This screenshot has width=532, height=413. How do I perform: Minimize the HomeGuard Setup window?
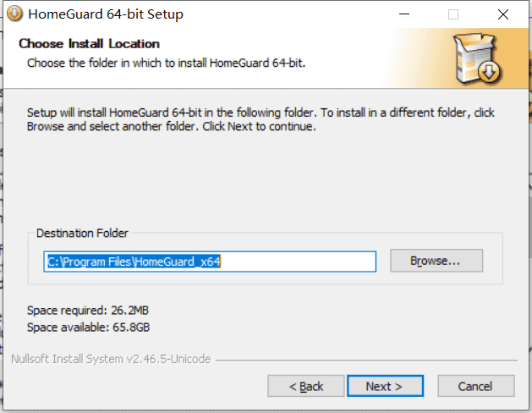point(404,14)
